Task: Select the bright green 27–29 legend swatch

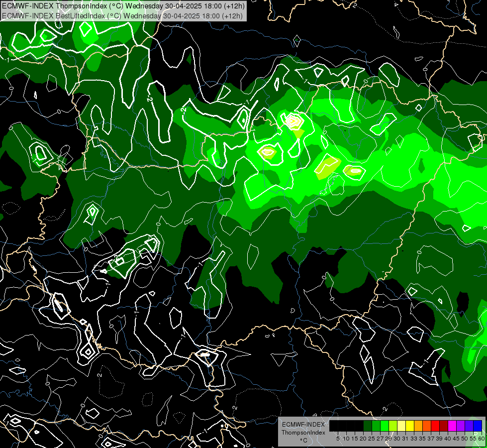Action: pos(385,426)
